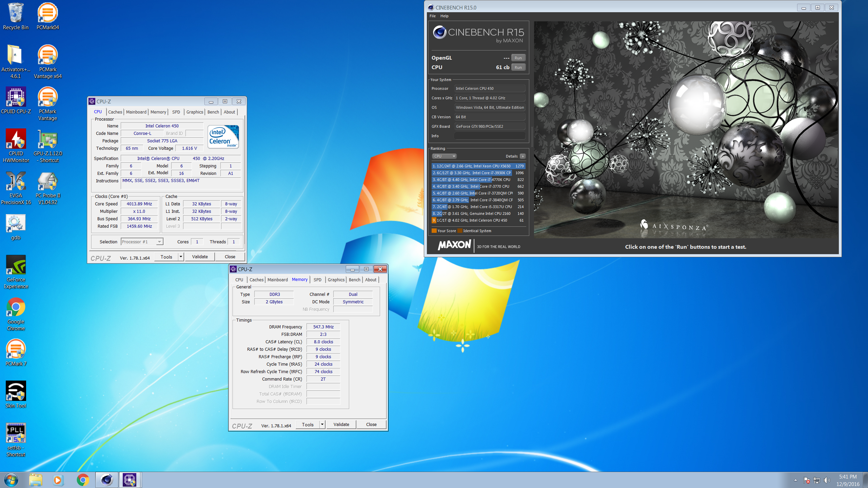The height and width of the screenshot is (488, 868).
Task: Switch to CPU-Z via taskbar icon
Action: [130, 480]
